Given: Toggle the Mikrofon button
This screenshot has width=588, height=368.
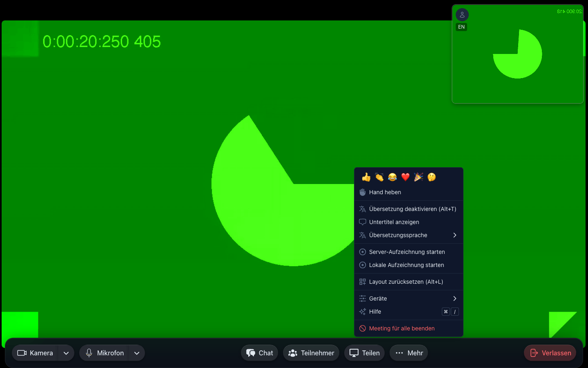Looking at the screenshot, I should click(104, 353).
